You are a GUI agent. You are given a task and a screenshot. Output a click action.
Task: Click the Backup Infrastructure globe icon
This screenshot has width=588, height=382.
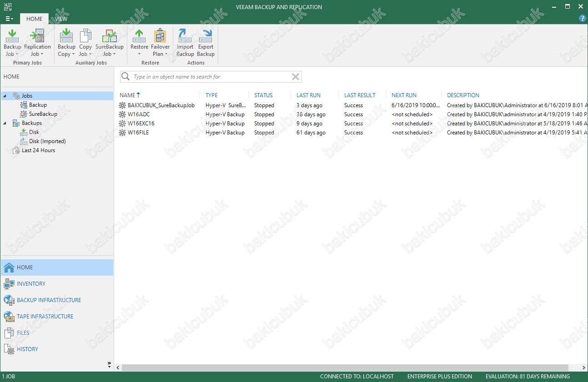pyautogui.click(x=9, y=300)
